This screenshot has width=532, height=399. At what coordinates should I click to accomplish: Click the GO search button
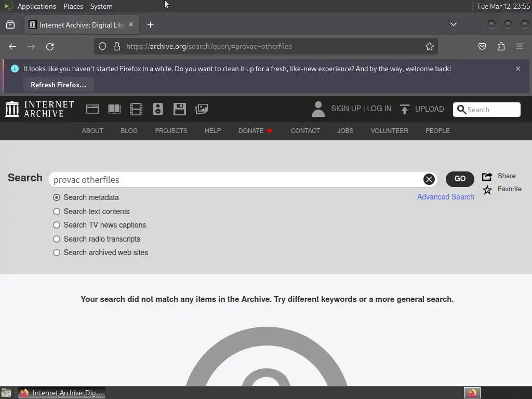coord(460,179)
